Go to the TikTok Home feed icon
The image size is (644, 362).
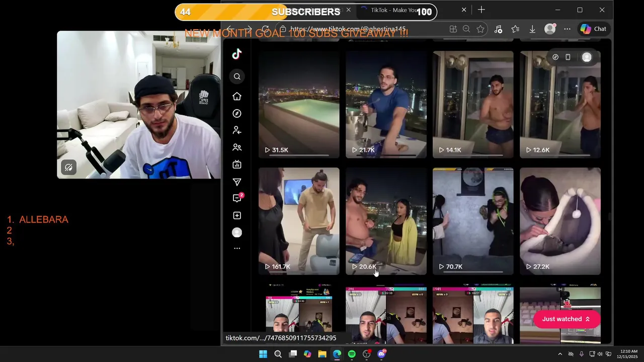point(237,96)
